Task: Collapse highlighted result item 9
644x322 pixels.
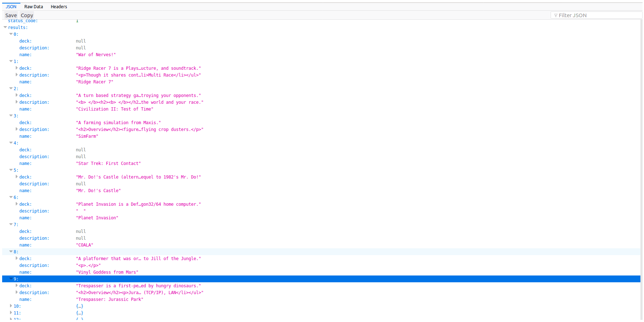Action: [11, 279]
